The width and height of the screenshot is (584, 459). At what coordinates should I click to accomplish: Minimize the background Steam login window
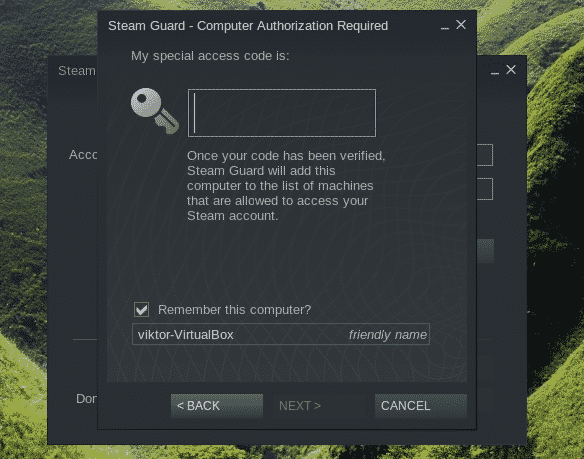pyautogui.click(x=495, y=72)
